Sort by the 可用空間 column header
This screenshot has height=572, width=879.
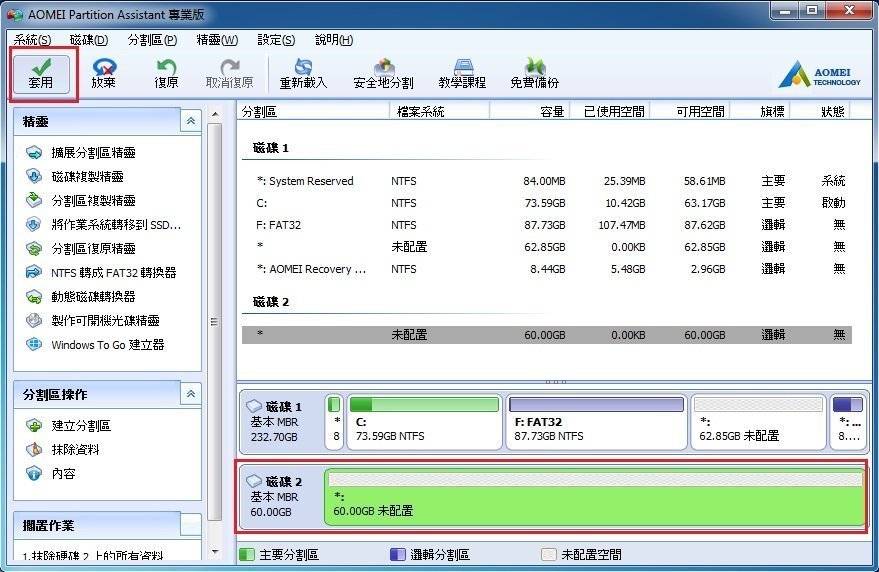690,112
